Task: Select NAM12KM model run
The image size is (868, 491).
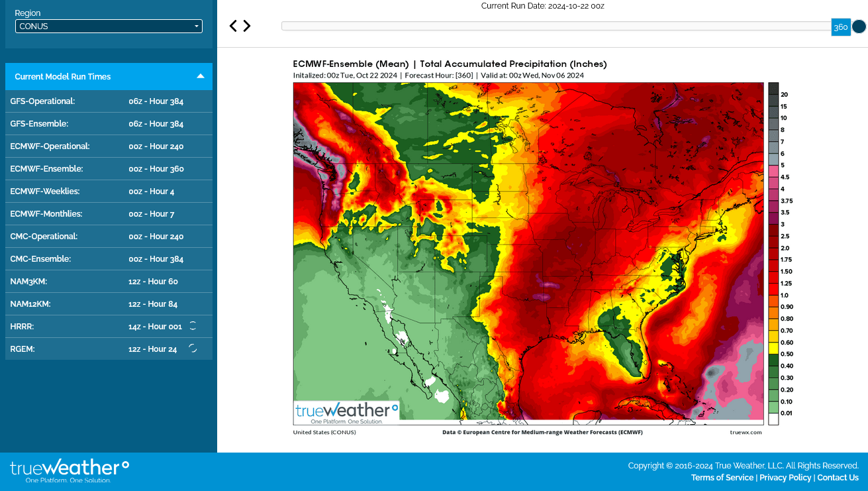Action: [109, 304]
